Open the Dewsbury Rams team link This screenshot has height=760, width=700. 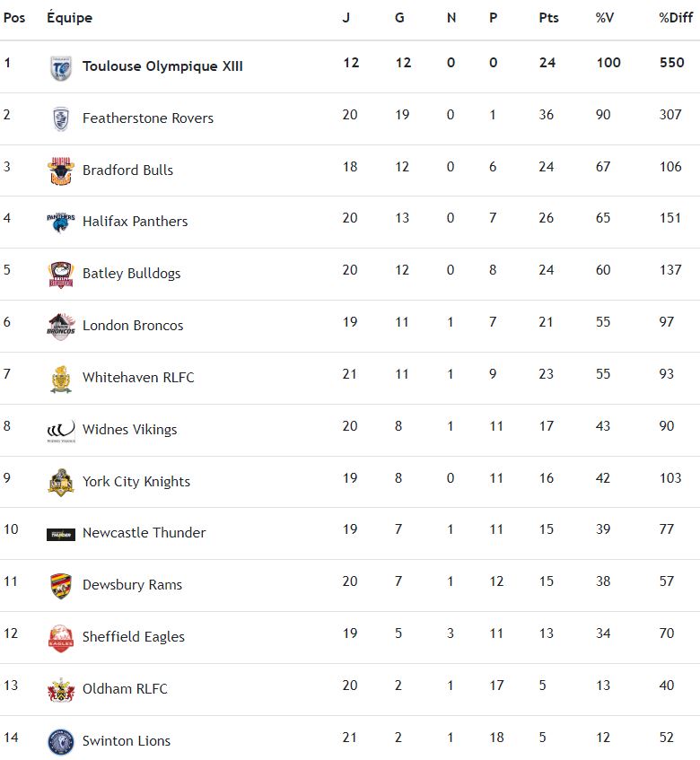[x=132, y=585]
